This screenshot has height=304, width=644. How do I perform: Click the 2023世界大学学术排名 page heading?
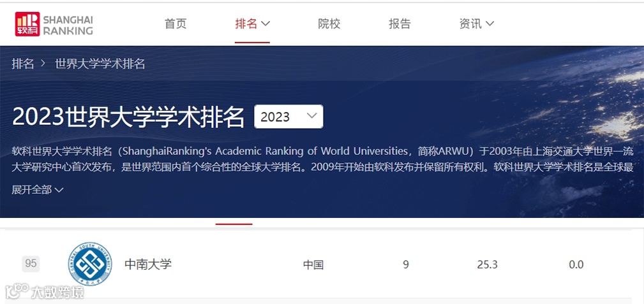128,117
